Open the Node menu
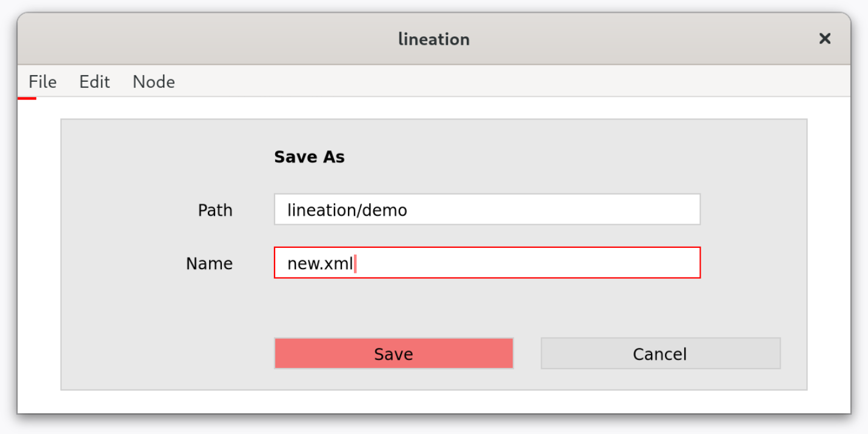Screen dimensions: 868x434 154,82
